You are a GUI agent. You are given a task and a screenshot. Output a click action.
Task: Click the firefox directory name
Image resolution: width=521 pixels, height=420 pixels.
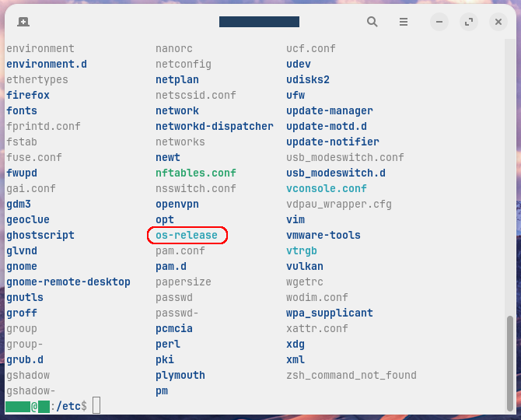point(28,95)
